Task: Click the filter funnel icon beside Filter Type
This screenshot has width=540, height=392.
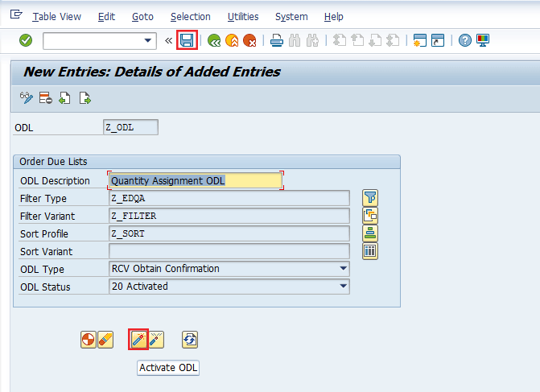Action: point(370,198)
